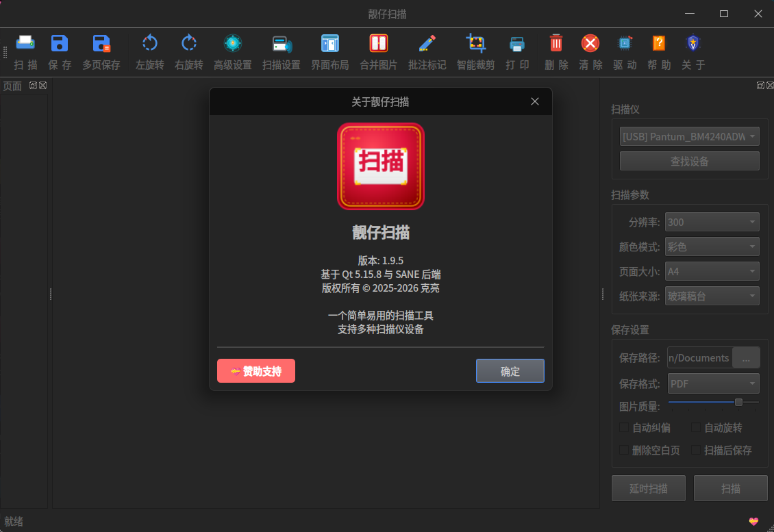Click the toolbar drag grip handle

pyautogui.click(x=5, y=52)
